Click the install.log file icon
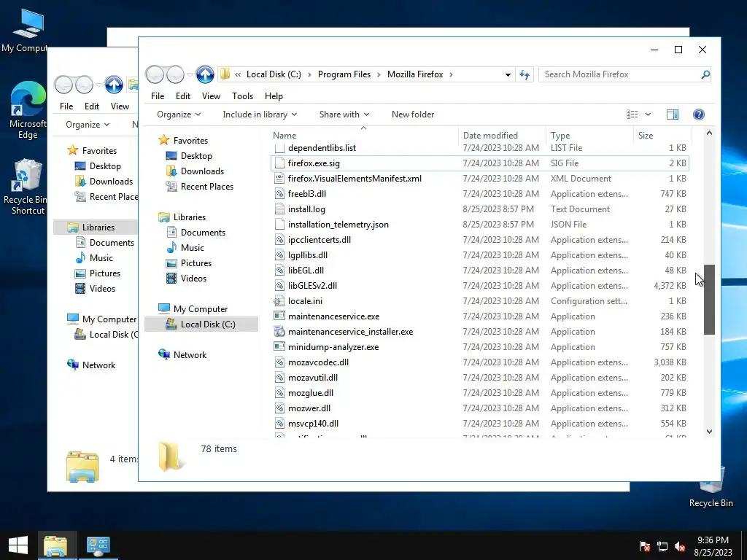Image resolution: width=747 pixels, height=560 pixels. (279, 209)
